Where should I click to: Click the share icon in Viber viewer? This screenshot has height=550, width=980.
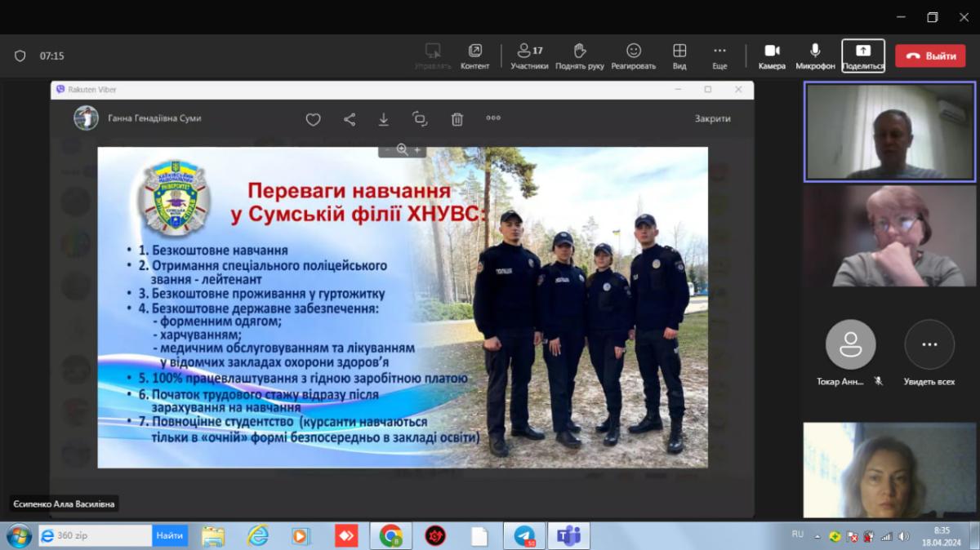(350, 119)
